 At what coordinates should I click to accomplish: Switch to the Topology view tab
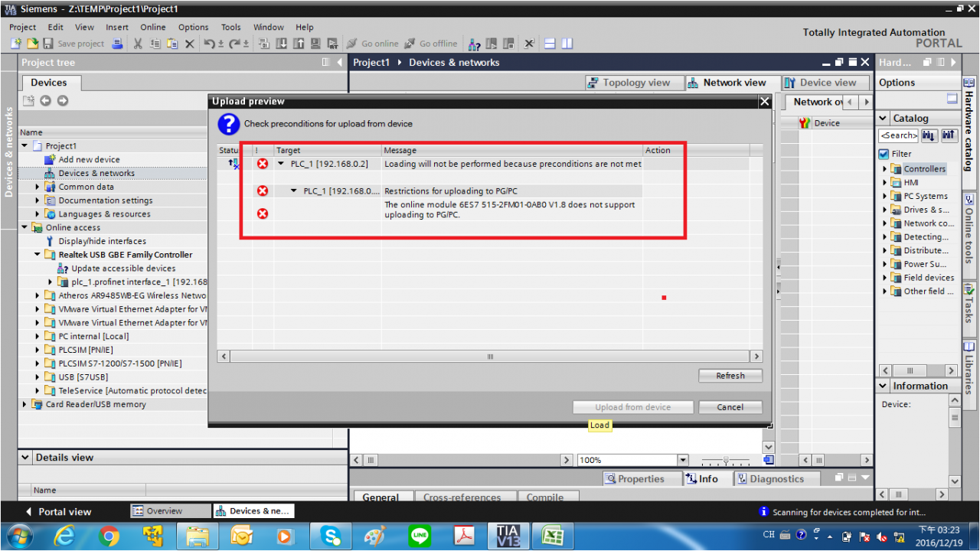pyautogui.click(x=629, y=83)
